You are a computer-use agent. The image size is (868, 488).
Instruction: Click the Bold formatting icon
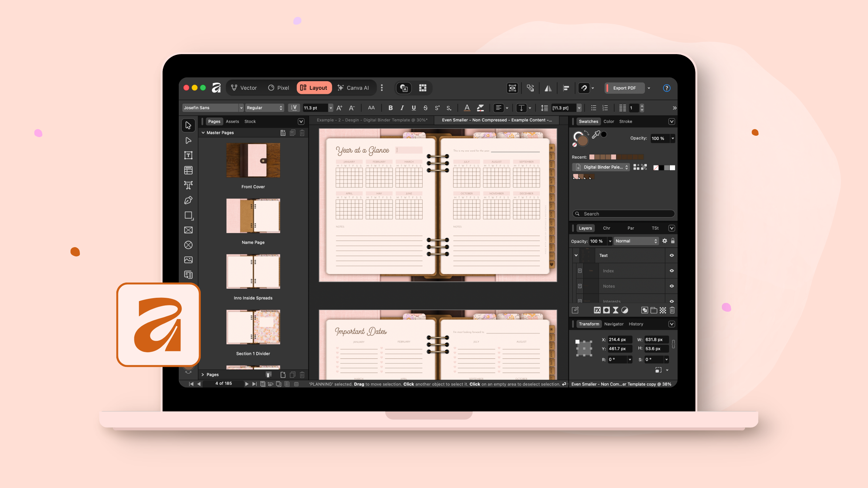pos(390,108)
